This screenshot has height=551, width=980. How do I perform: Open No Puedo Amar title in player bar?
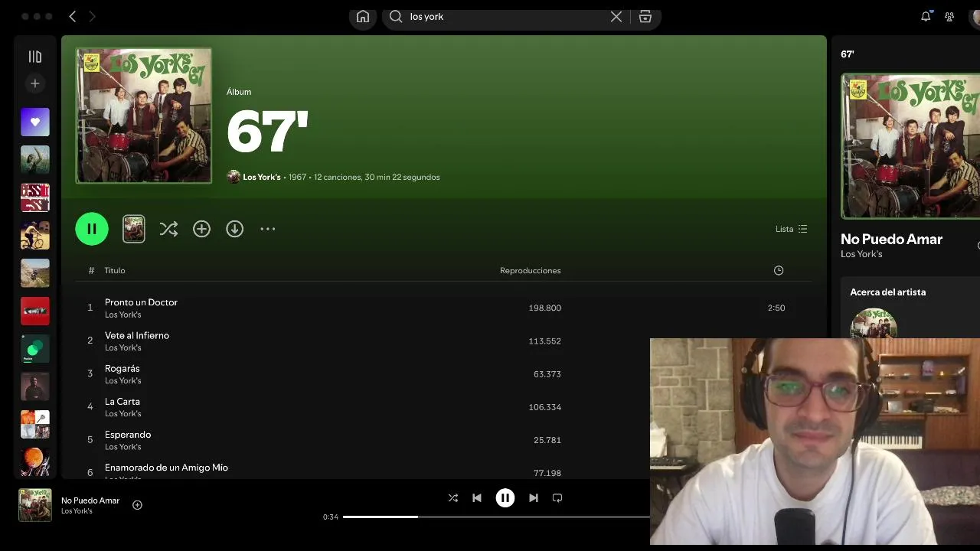point(90,500)
